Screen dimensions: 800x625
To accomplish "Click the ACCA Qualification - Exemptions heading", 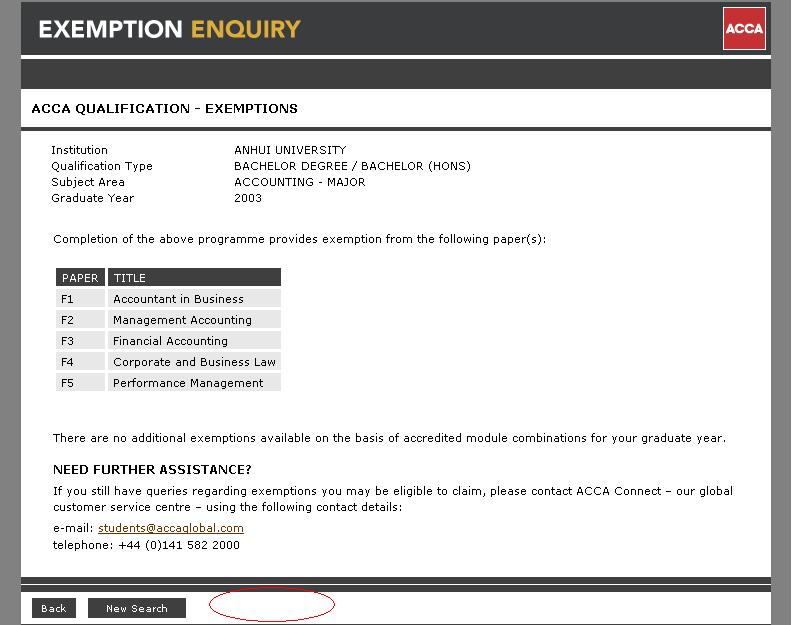I will point(164,109).
